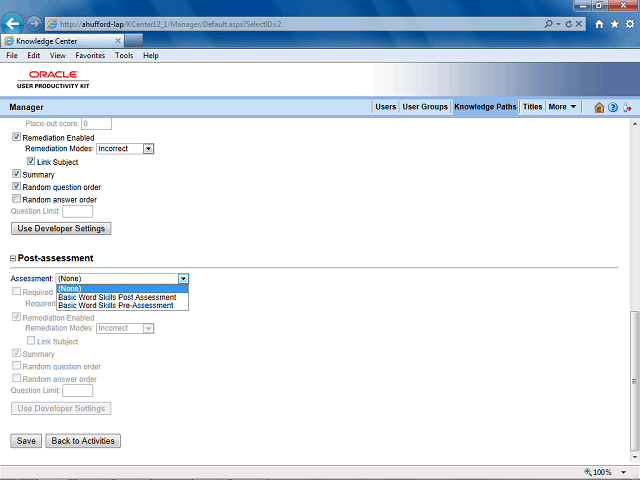640x480 pixels.
Task: Click disabled Post-assessment Use Developer Settings button
Action: pyautogui.click(x=61, y=409)
